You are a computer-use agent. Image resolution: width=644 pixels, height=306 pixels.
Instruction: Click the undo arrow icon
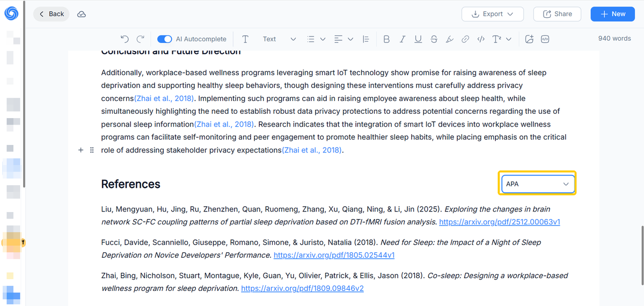(125, 39)
